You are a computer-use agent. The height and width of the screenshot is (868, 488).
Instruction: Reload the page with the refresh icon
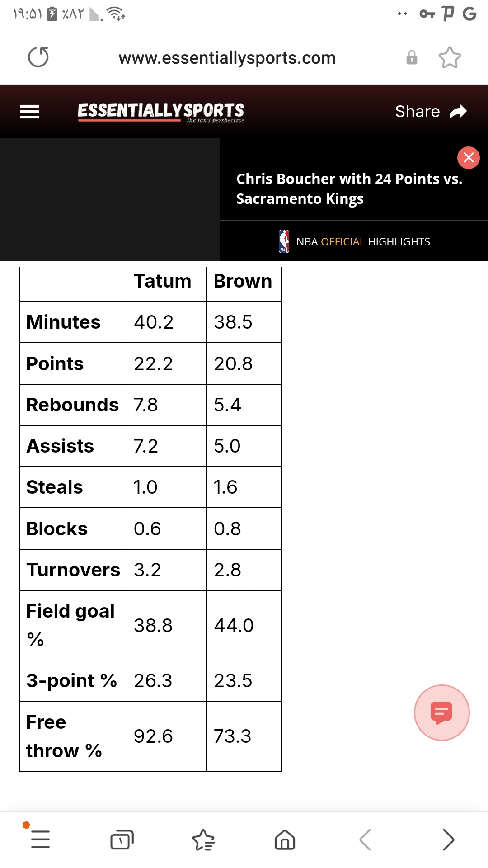pos(38,57)
